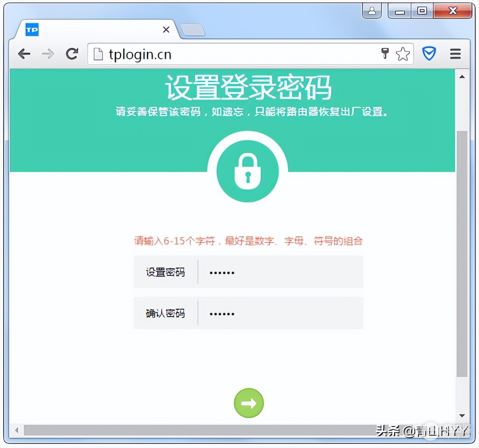Image resolution: width=479 pixels, height=448 pixels.
Task: Click the forward navigation arrow
Action: (x=48, y=54)
